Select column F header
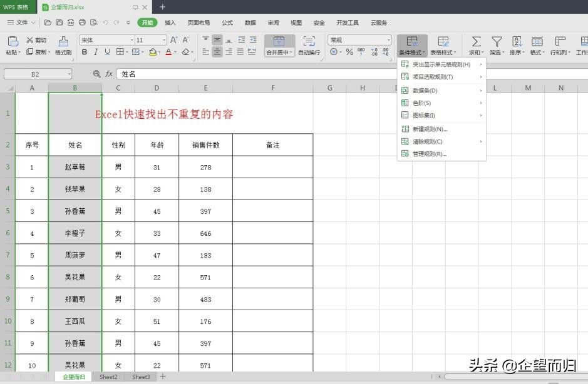The width and height of the screenshot is (588, 384). point(273,88)
